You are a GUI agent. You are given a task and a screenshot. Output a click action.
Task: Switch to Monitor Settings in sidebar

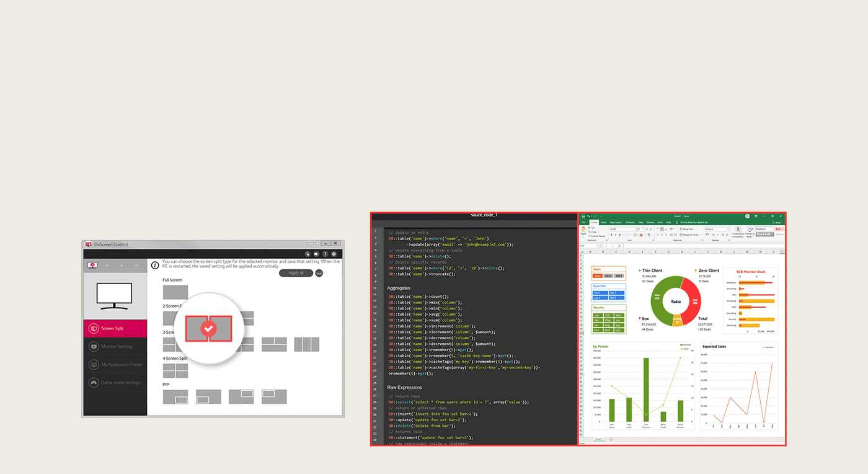pyautogui.click(x=116, y=346)
